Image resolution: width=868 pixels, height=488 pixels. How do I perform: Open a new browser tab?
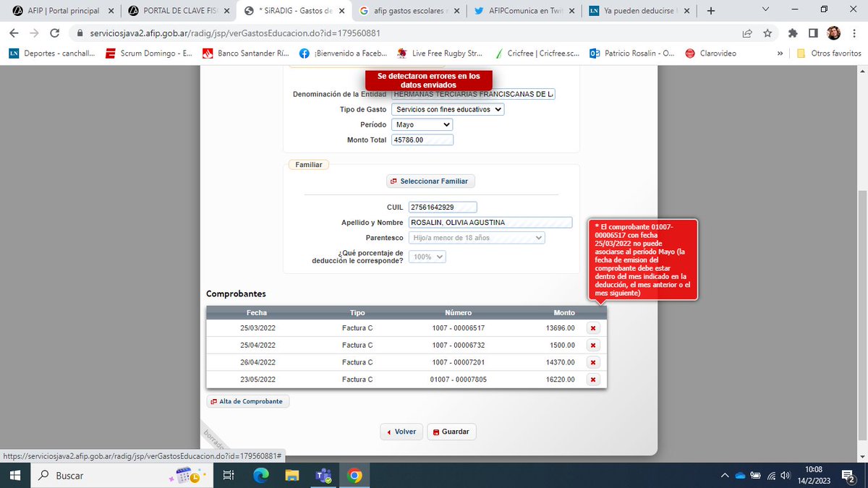click(711, 11)
